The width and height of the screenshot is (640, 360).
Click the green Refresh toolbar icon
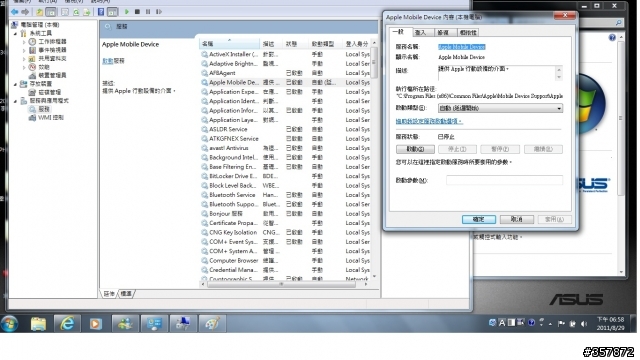(x=76, y=12)
